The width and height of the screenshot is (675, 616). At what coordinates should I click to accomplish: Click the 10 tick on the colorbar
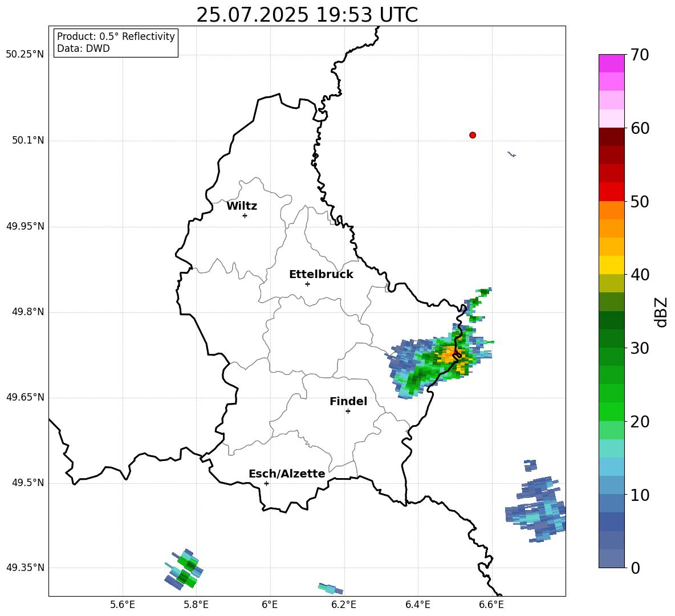640,495
